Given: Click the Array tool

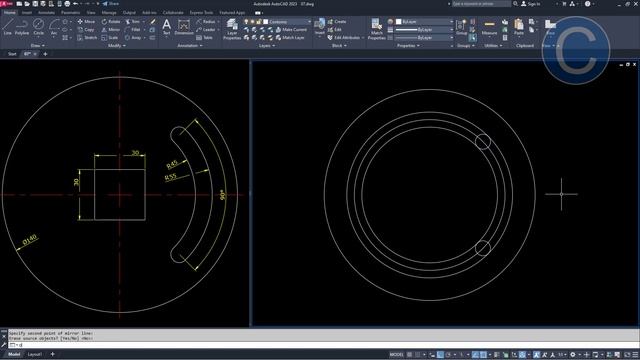Looking at the screenshot, I should coord(133,38).
